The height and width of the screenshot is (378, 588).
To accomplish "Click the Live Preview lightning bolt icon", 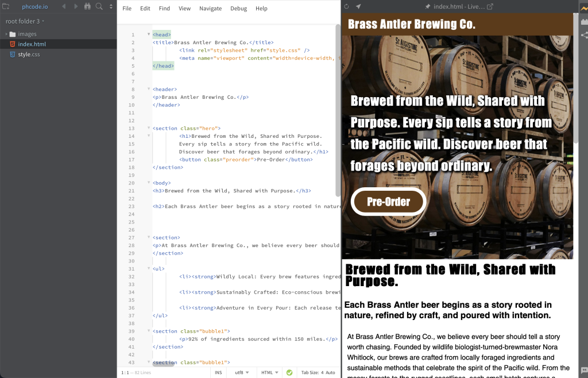I will click(584, 7).
